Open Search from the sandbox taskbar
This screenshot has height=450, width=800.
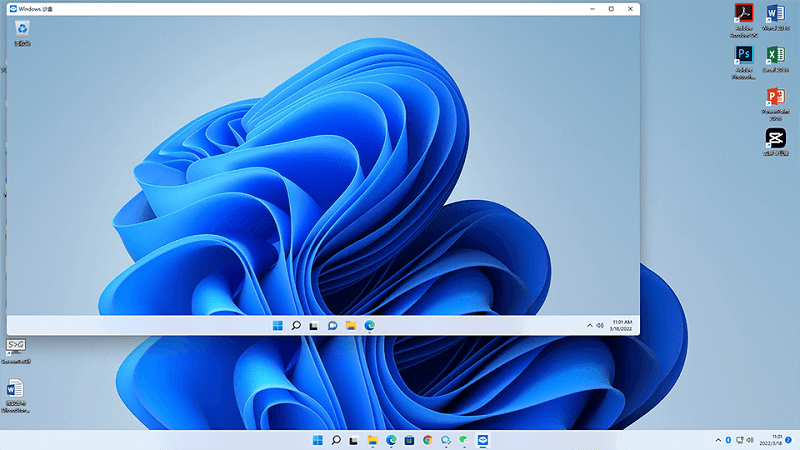click(x=296, y=325)
